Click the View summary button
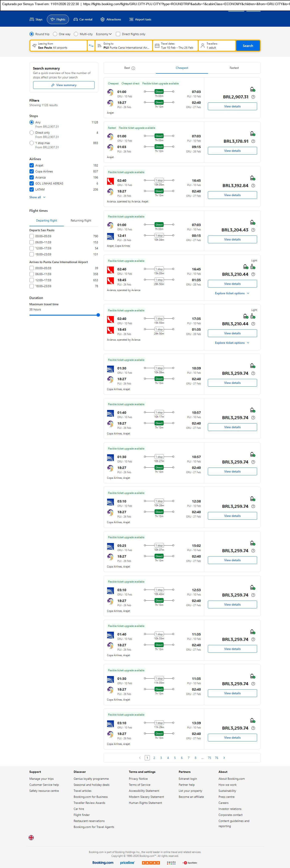Screen dimensions: 290x868 click(64, 85)
